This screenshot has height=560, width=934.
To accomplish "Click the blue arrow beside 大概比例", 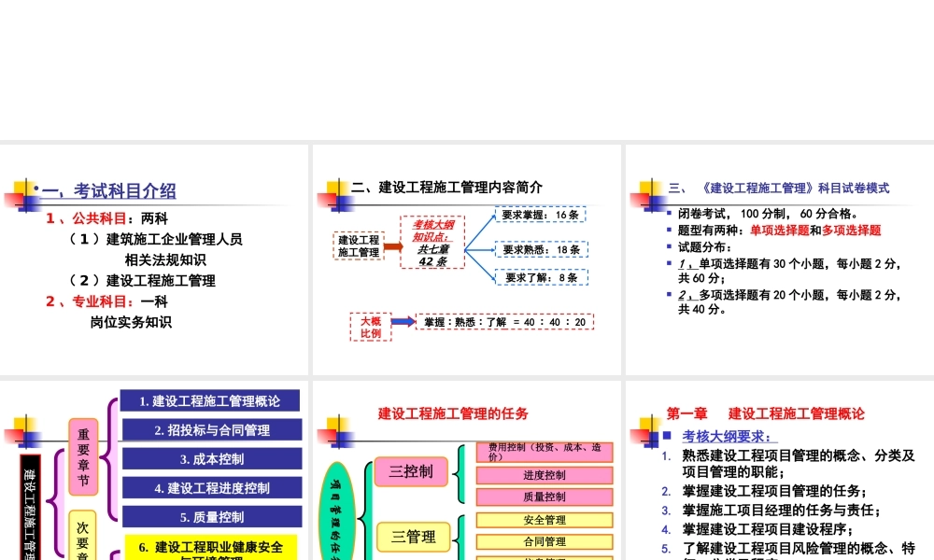I will pyautogui.click(x=403, y=322).
